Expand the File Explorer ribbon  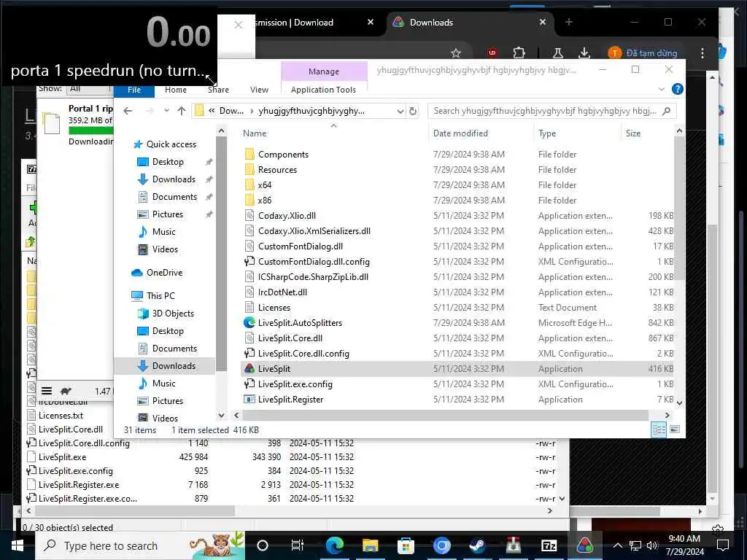click(x=661, y=90)
